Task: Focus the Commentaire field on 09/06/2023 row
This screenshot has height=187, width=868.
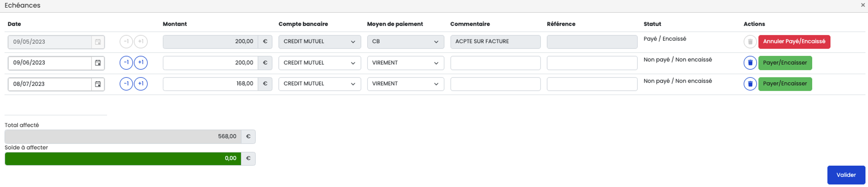Action: point(495,63)
